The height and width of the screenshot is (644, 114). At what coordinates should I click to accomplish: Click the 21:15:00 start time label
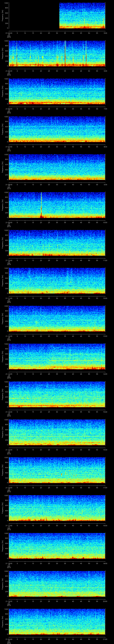pos(9,450)
